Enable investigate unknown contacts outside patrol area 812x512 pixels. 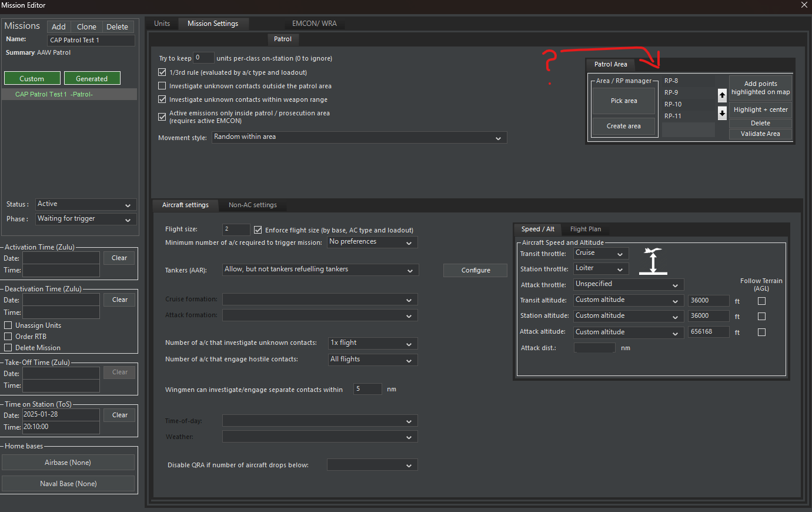(x=162, y=86)
